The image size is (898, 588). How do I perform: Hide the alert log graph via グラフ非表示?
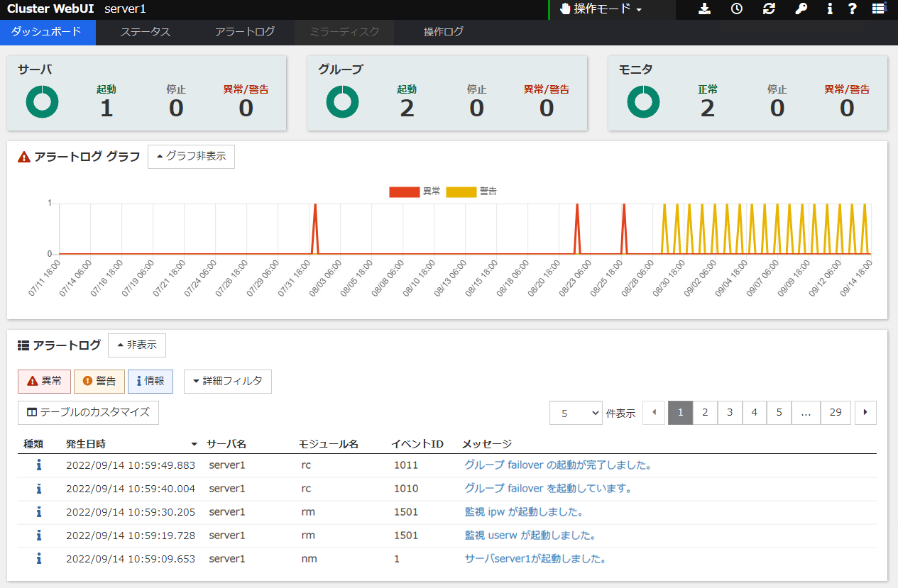click(x=191, y=156)
